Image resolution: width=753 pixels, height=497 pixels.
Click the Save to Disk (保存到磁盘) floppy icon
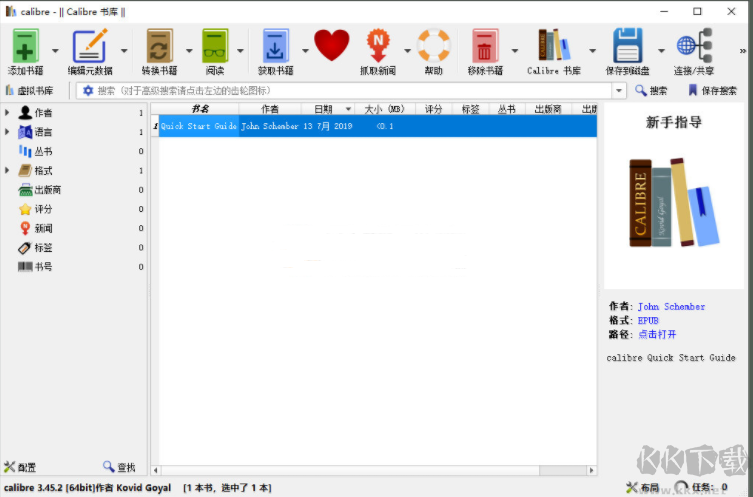pos(626,47)
